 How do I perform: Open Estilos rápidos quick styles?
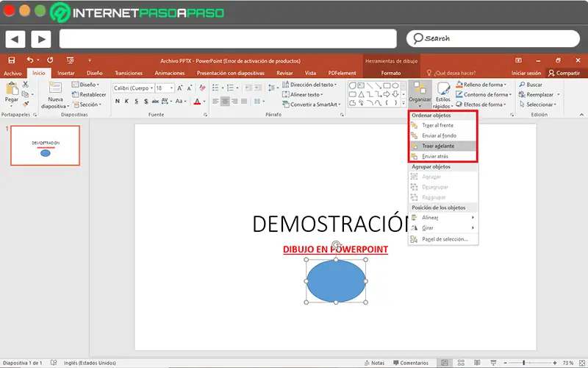point(443,91)
